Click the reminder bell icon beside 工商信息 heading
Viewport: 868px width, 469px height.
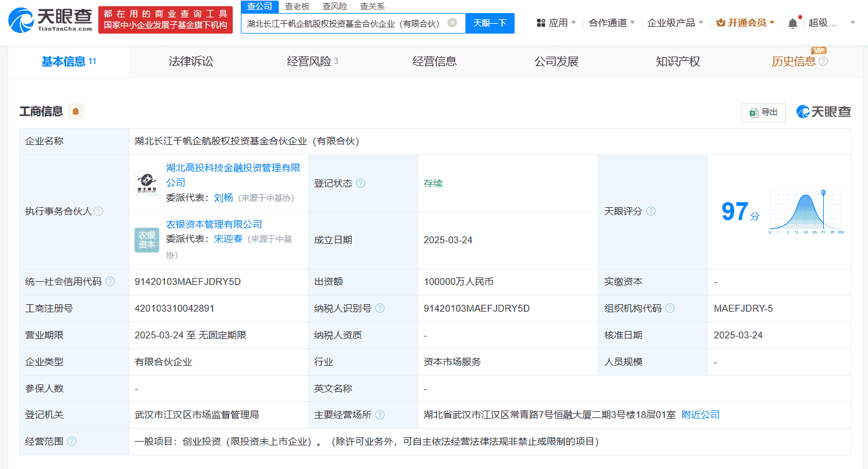tap(75, 110)
